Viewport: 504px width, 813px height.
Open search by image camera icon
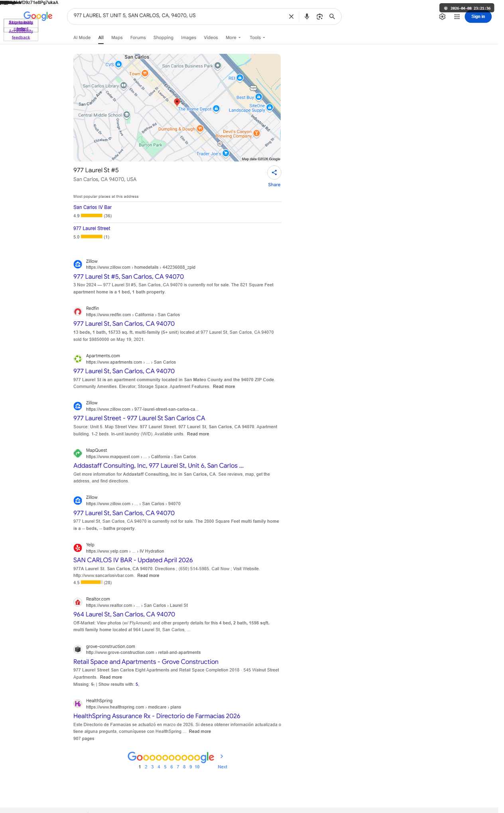click(319, 17)
